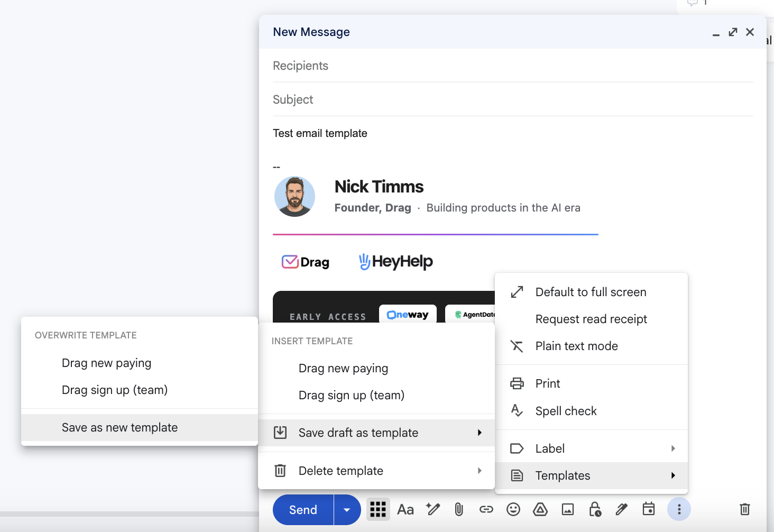Expand Label submenu arrow

point(673,448)
